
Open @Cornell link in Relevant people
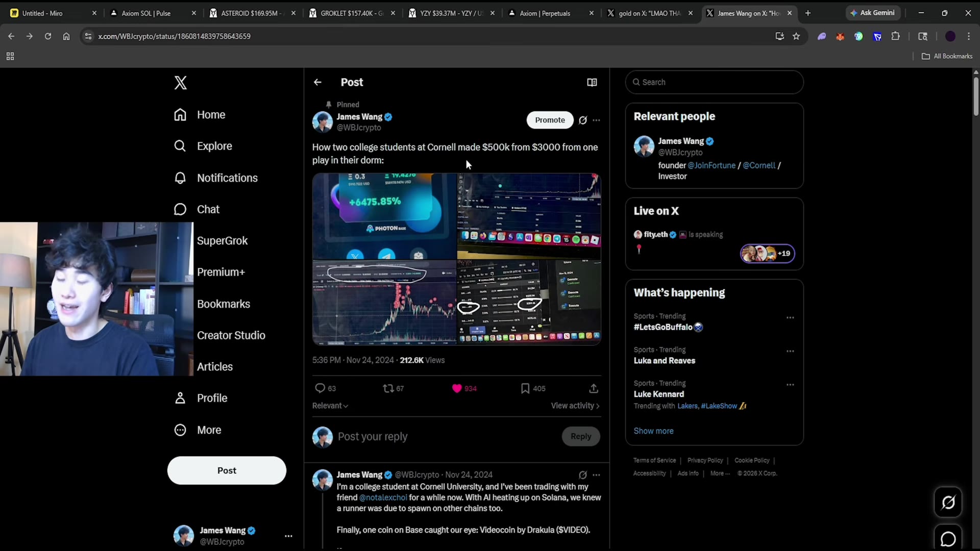point(759,165)
